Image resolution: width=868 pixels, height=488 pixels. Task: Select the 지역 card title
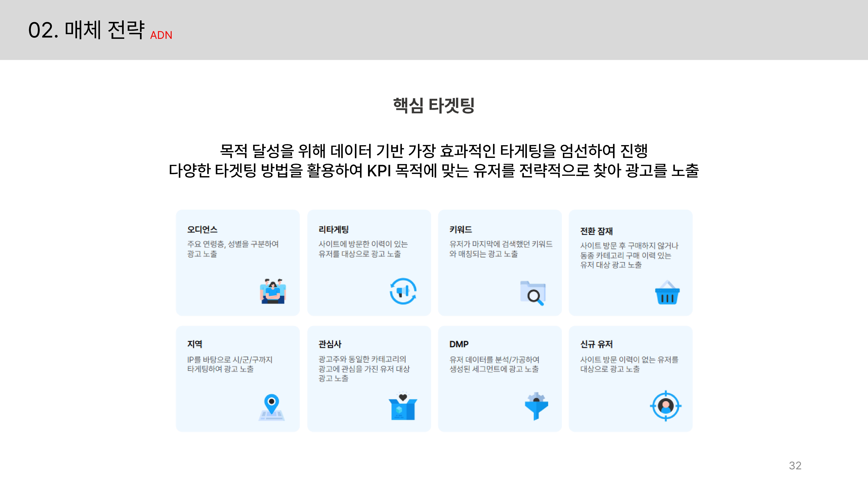194,344
